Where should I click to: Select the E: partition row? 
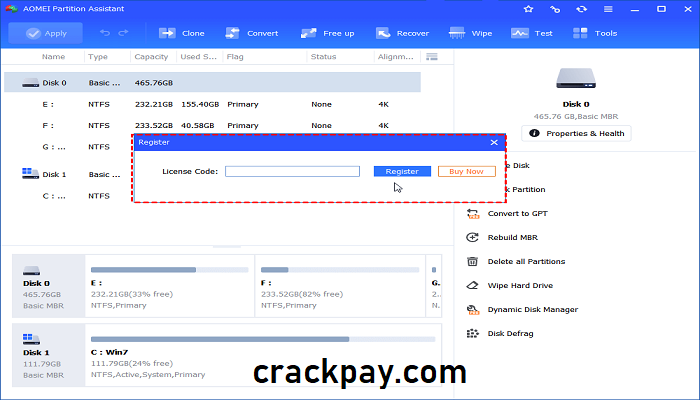[x=212, y=104]
